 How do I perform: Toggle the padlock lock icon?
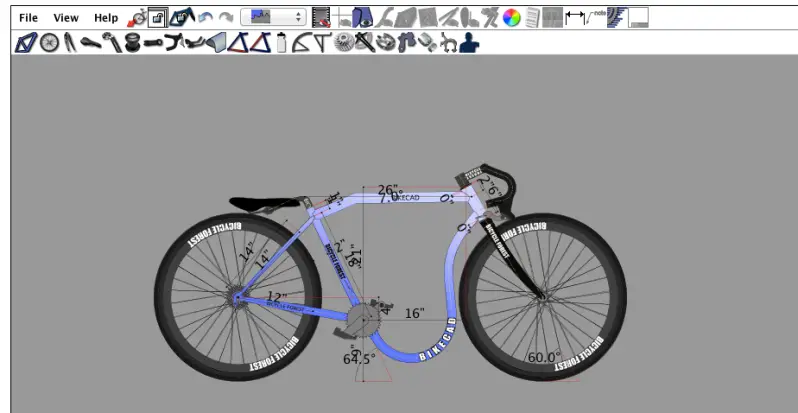coord(158,18)
